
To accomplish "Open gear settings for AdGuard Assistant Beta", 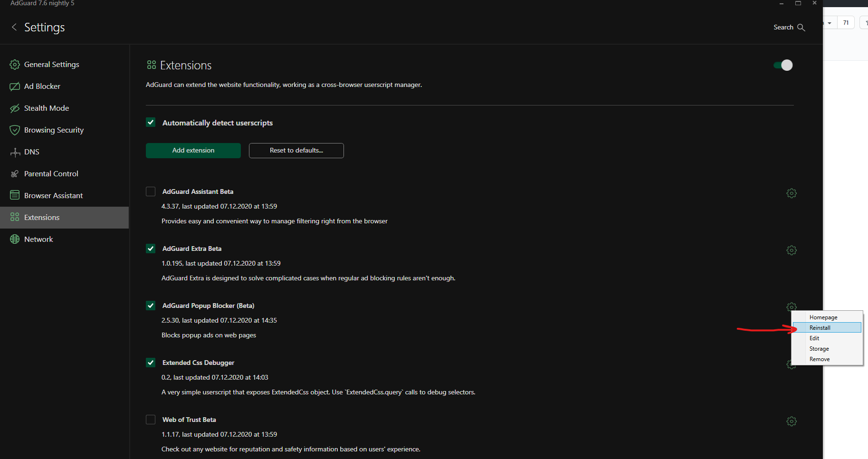I will click(792, 193).
